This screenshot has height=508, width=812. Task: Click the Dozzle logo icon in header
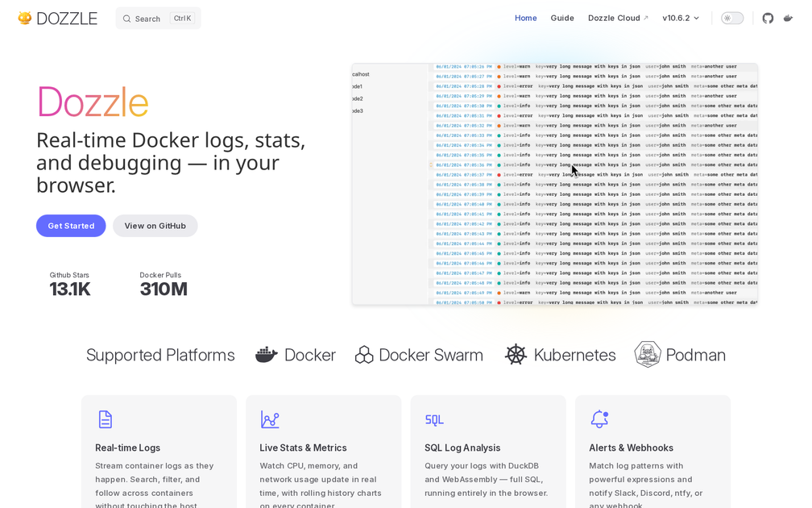click(24, 18)
